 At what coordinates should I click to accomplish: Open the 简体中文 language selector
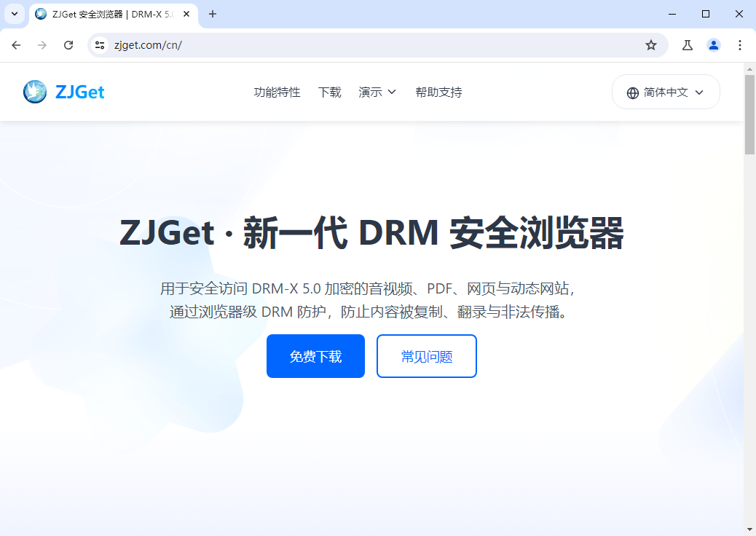666,92
